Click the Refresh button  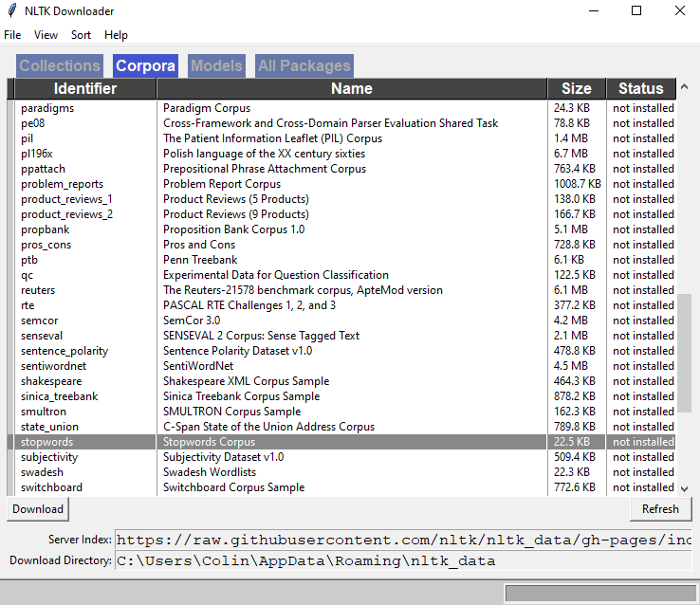660,509
